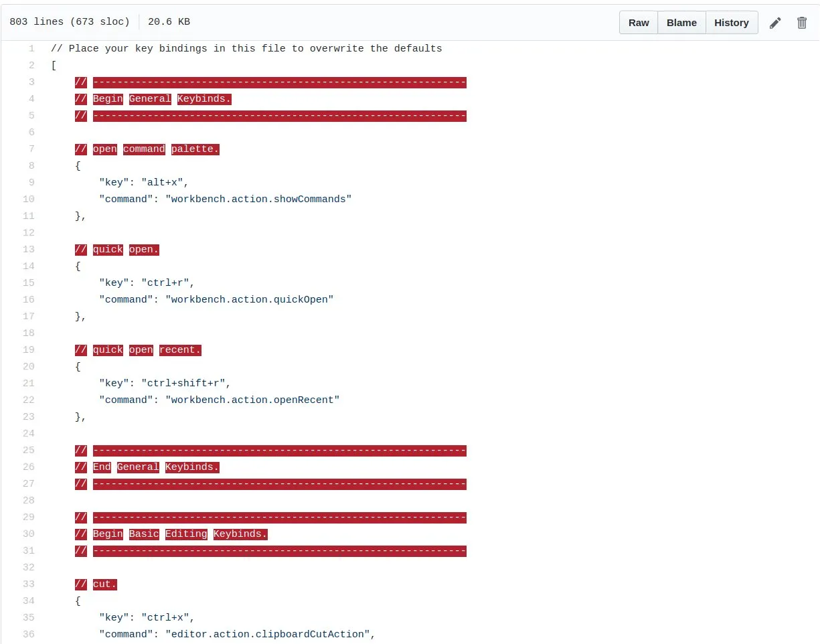Click the "alt+x" key value
Image resolution: width=820 pixels, height=644 pixels.
162,182
